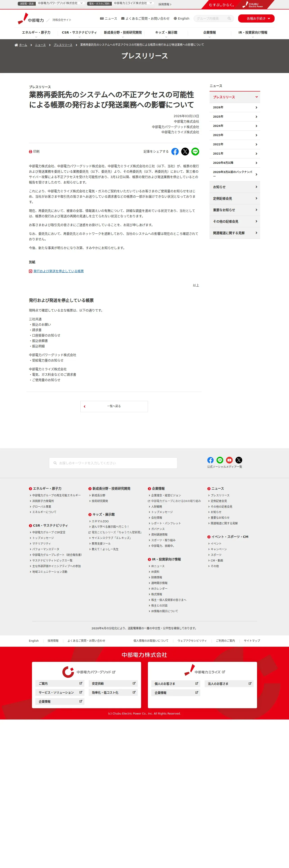Share article on X
Viewport: 289px width, 868px height.
click(x=185, y=152)
